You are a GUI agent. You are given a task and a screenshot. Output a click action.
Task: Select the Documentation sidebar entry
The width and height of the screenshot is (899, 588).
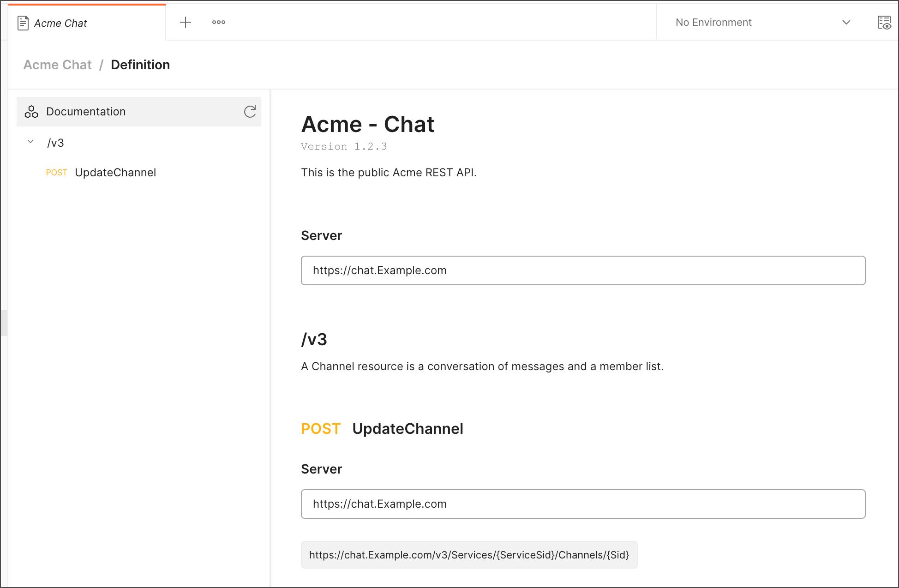point(86,111)
